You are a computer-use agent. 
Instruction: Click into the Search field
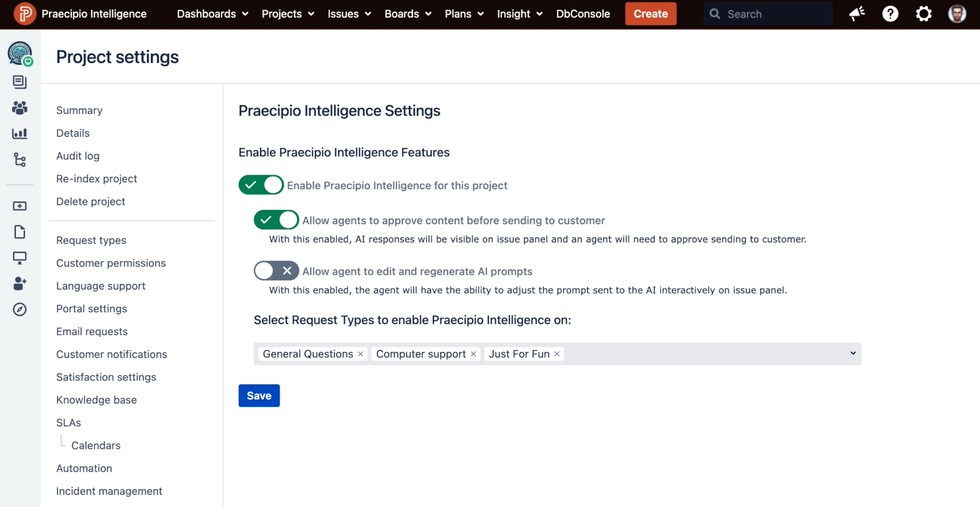click(x=768, y=13)
